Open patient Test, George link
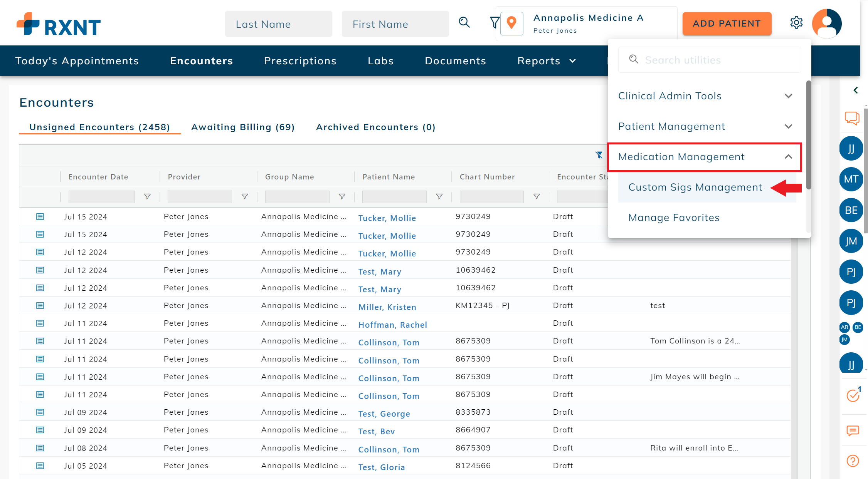 [384, 414]
